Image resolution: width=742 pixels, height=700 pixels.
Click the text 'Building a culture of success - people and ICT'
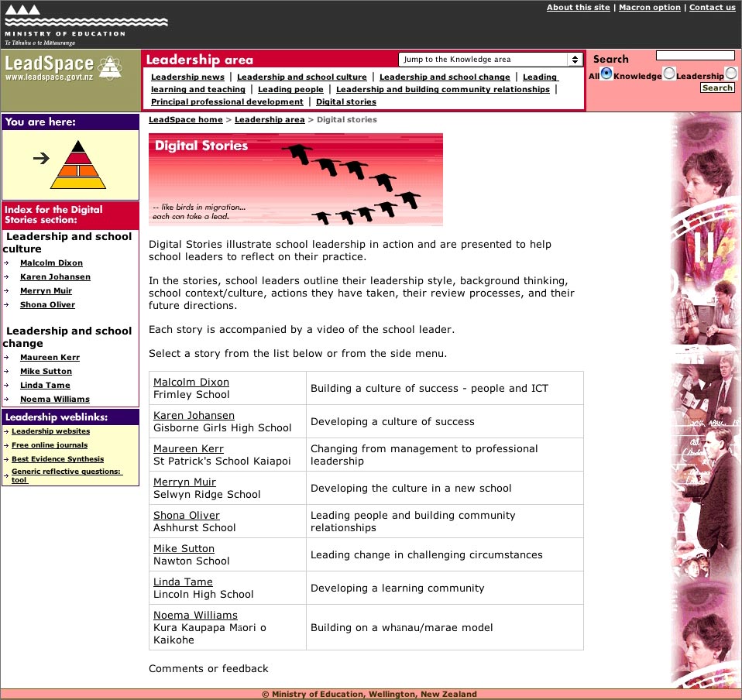[429, 388]
